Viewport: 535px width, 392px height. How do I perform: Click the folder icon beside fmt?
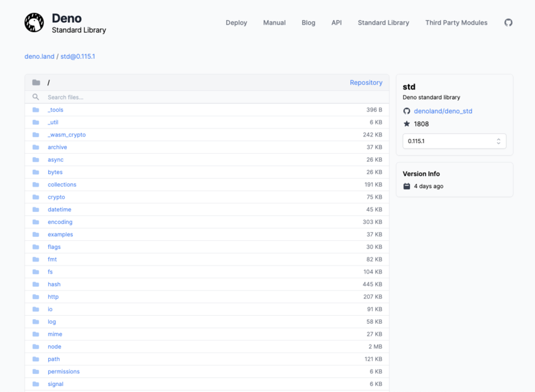pos(36,260)
